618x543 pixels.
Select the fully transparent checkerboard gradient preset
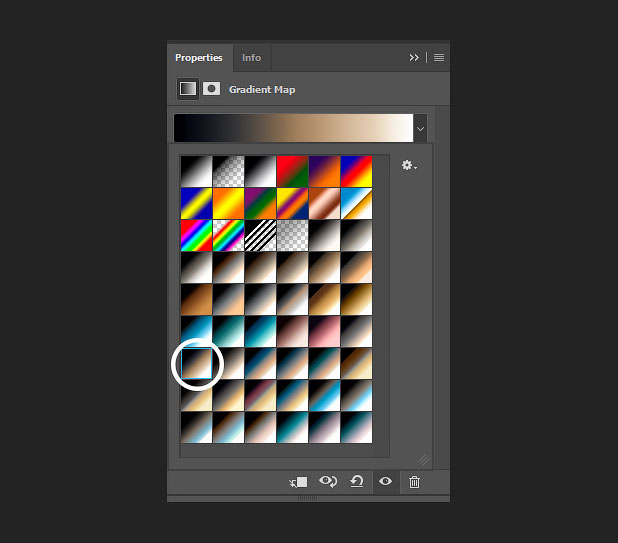tap(292, 235)
